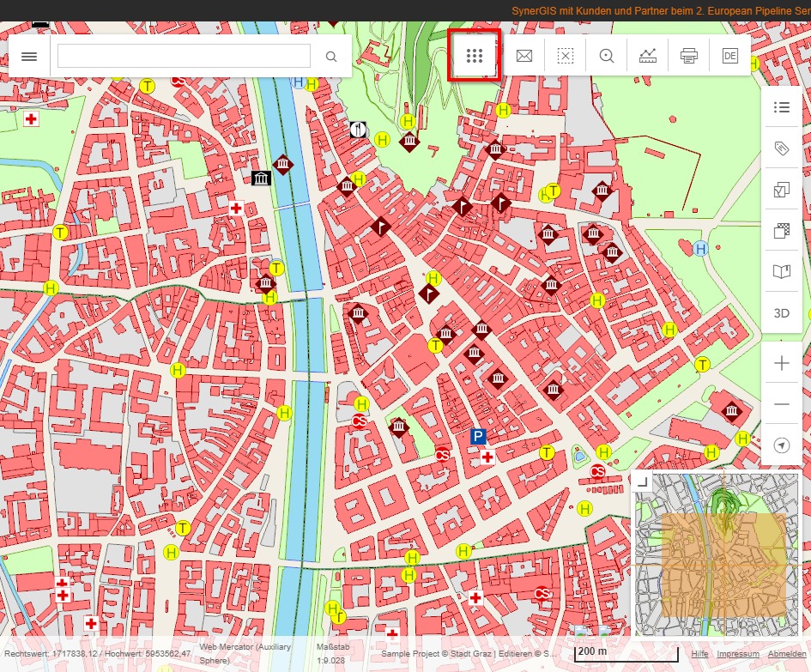Open the DE language selector
This screenshot has height=672, width=811.
pyautogui.click(x=729, y=57)
